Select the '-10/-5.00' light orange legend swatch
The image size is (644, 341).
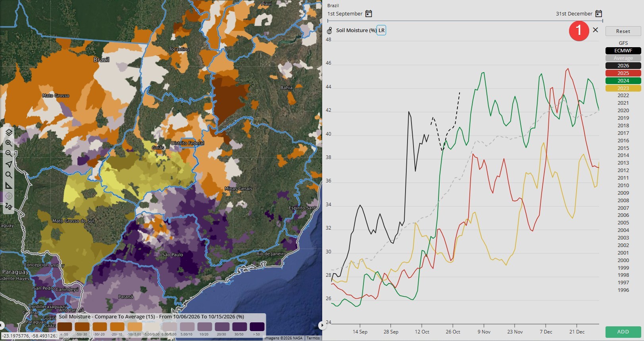point(135,327)
